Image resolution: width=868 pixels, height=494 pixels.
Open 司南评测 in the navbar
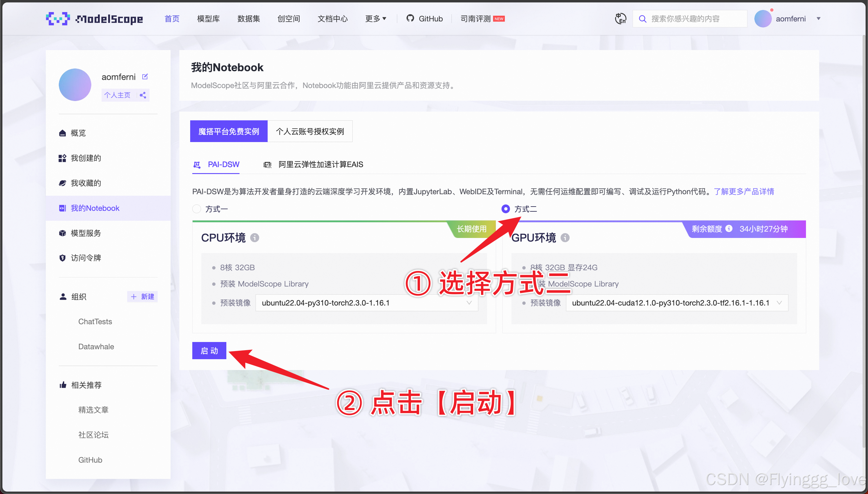coord(476,19)
